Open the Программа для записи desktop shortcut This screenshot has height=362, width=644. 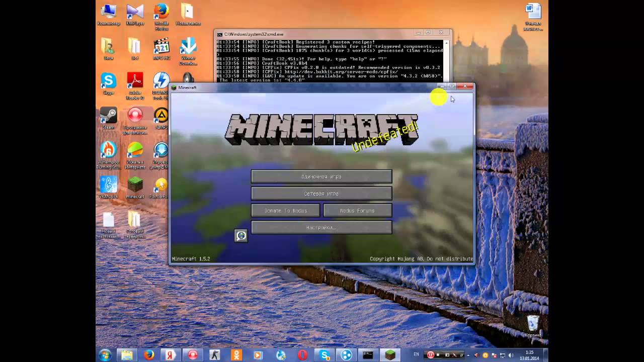pos(135,121)
